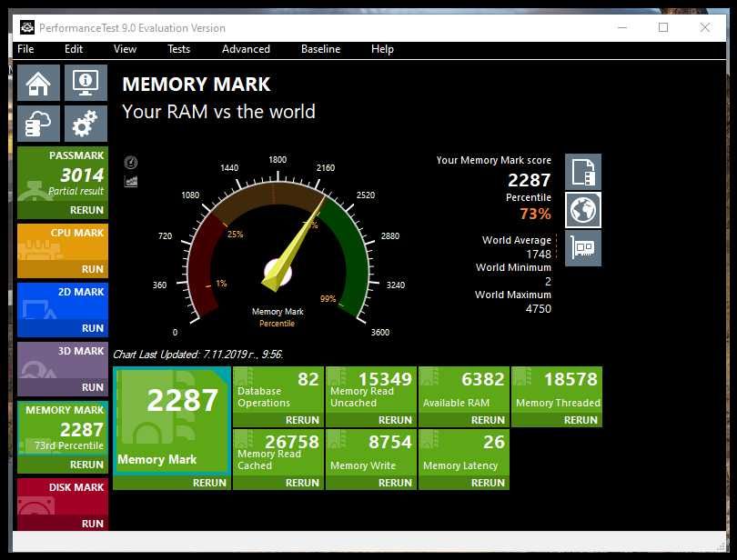Rerun the Database Operations test

tap(302, 420)
